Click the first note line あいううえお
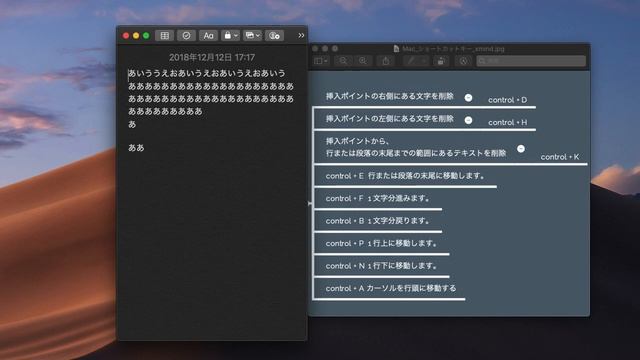The height and width of the screenshot is (360, 640). click(207, 73)
